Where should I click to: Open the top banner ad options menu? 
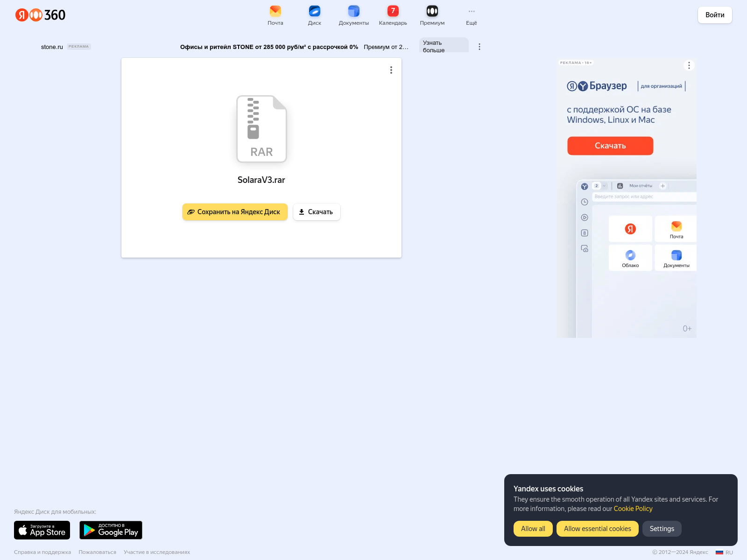[x=479, y=47]
